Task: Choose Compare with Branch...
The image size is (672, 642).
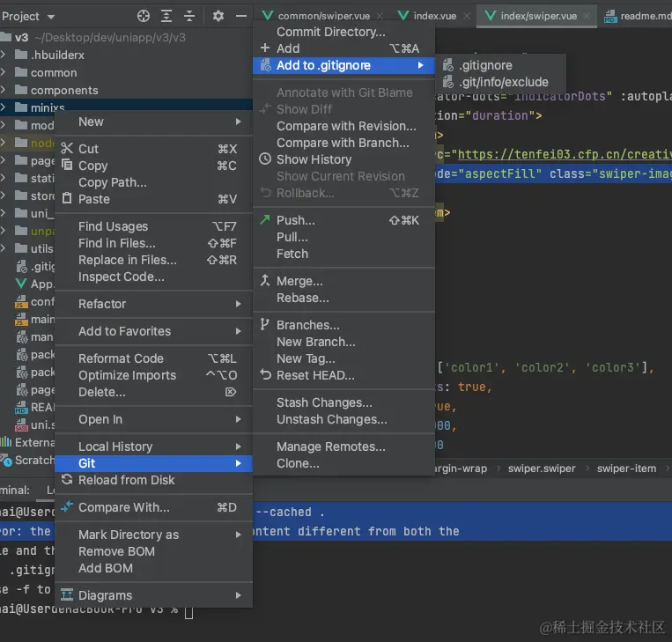Action: click(343, 143)
